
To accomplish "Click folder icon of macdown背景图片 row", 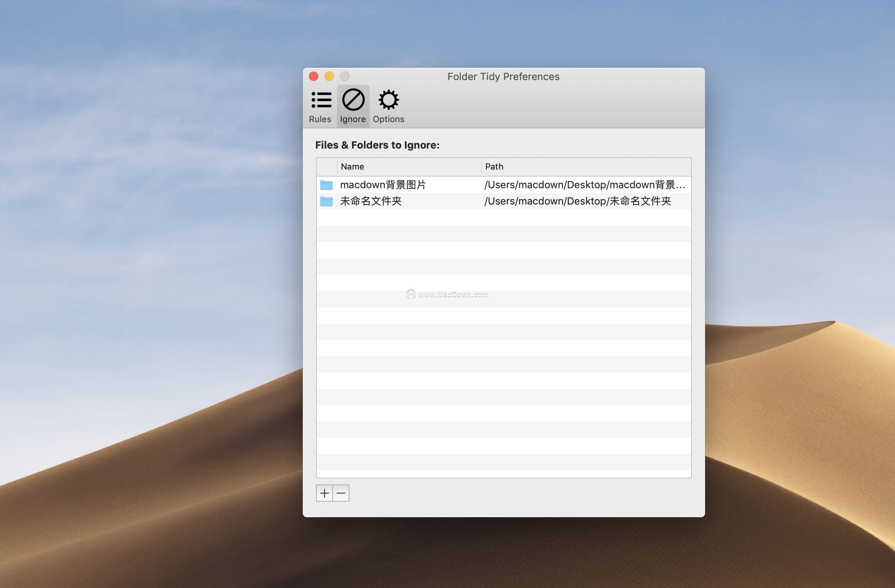I will pyautogui.click(x=326, y=185).
